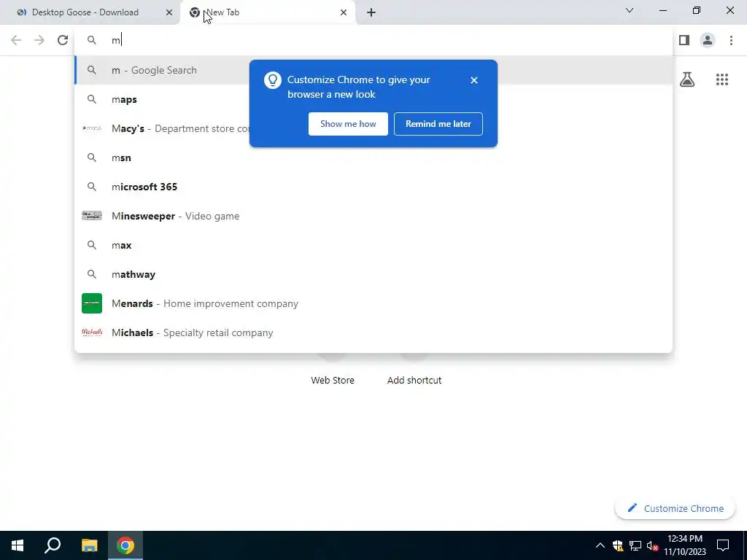Image resolution: width=747 pixels, height=560 pixels.
Task: Open the Search Labs flask icon
Action: 687,79
